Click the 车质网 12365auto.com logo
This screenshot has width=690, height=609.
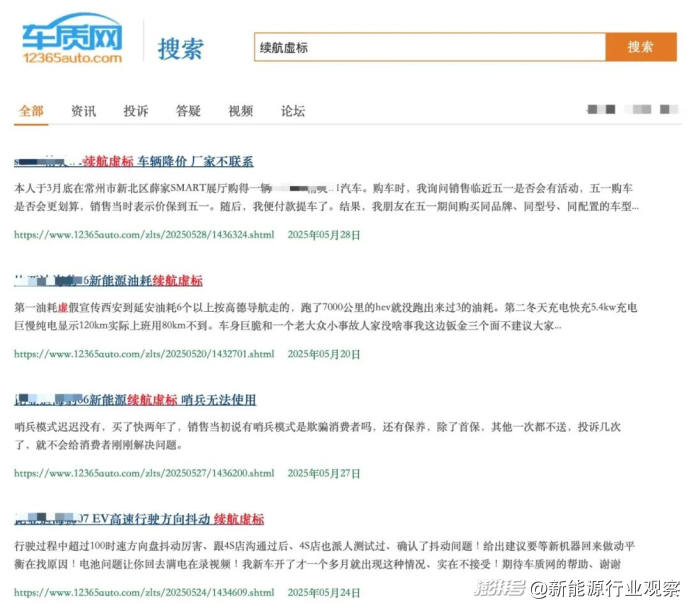[x=72, y=39]
